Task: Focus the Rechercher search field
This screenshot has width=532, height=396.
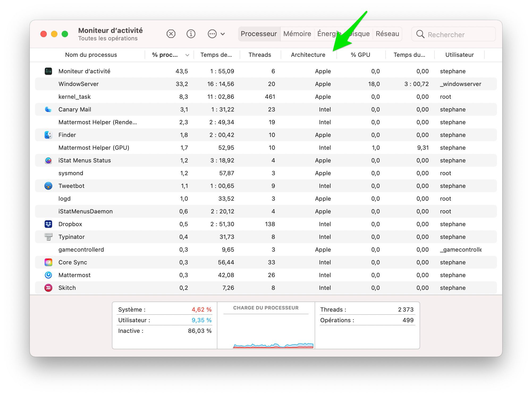Action: click(x=453, y=34)
